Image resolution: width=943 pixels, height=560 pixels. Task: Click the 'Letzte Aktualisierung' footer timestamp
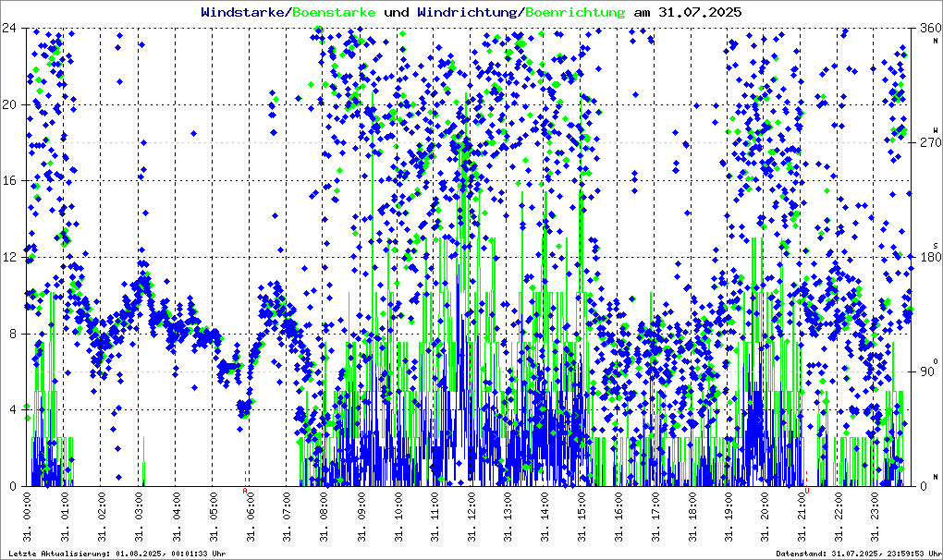(117, 554)
